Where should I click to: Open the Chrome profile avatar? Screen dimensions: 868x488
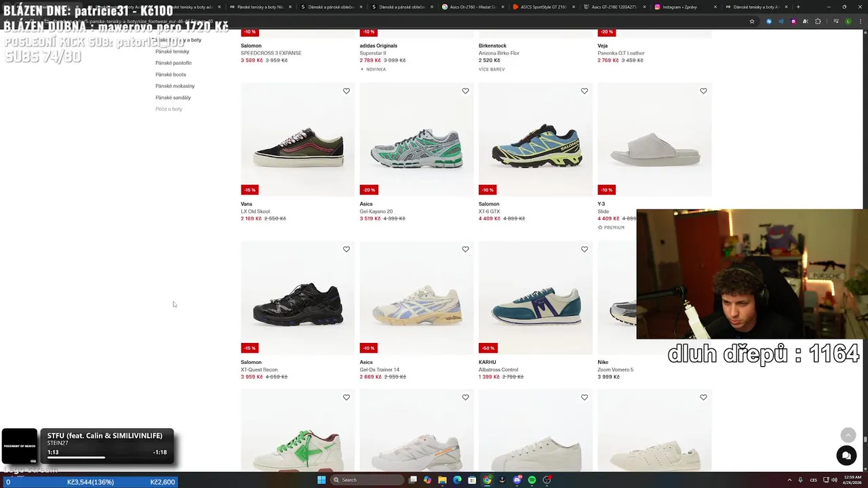click(x=848, y=21)
